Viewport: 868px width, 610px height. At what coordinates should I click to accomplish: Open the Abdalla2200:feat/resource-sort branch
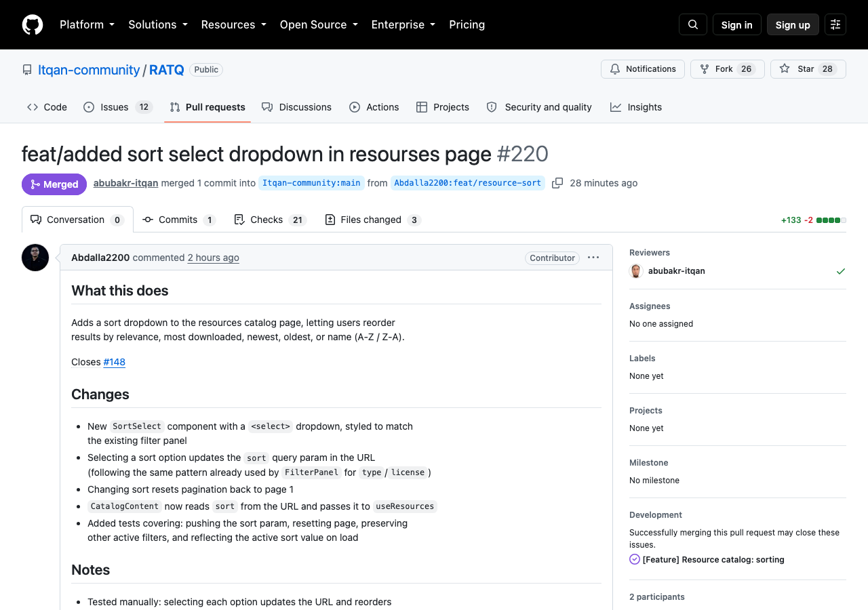click(468, 183)
